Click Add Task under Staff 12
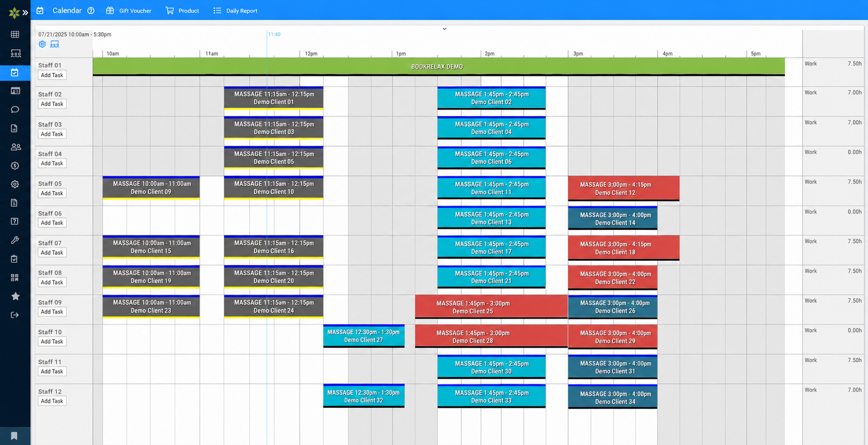The width and height of the screenshot is (868, 445). [x=52, y=401]
